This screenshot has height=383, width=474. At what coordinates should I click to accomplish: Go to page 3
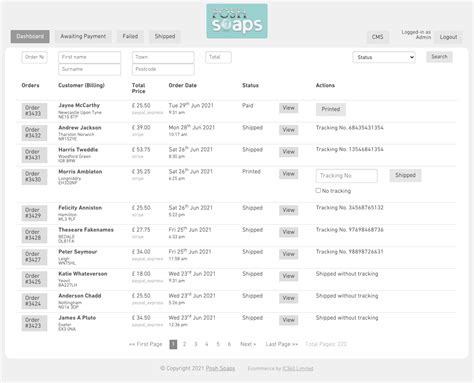pyautogui.click(x=196, y=344)
